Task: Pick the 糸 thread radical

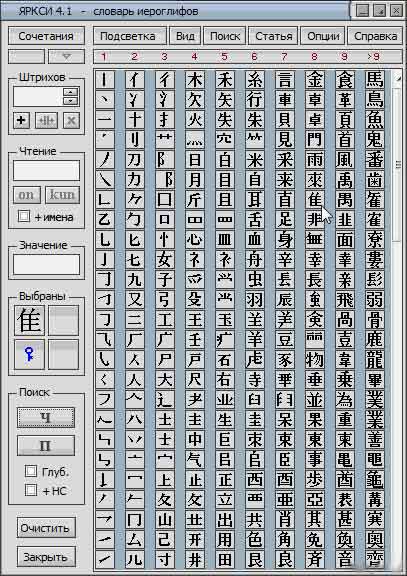Action: (255, 80)
